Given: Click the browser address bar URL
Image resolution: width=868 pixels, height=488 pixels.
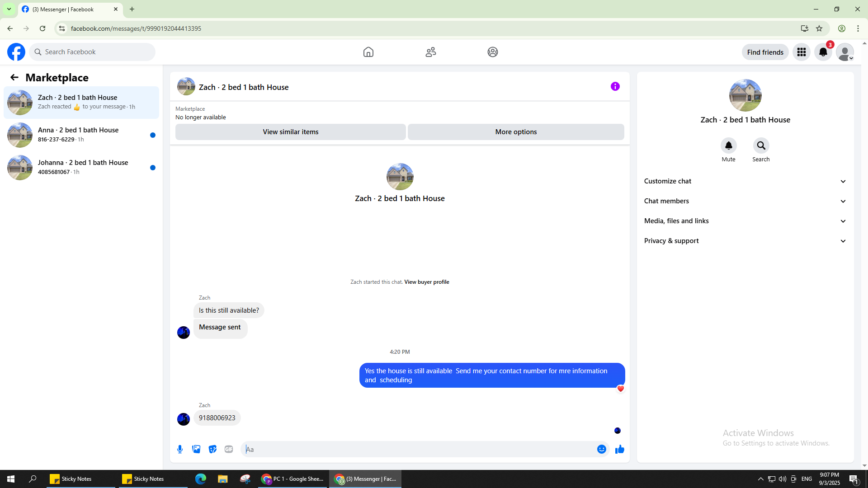Looking at the screenshot, I should click(x=136, y=28).
